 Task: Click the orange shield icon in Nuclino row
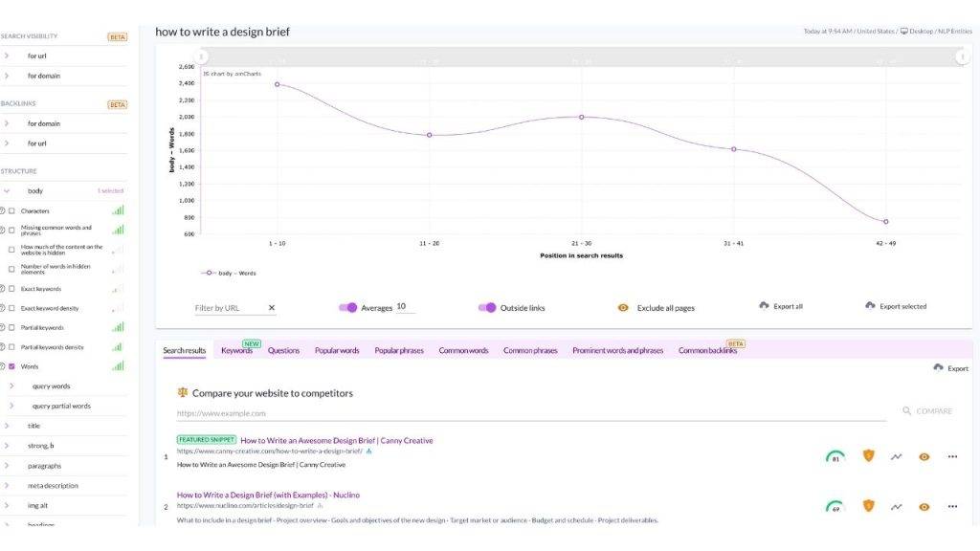click(x=868, y=506)
